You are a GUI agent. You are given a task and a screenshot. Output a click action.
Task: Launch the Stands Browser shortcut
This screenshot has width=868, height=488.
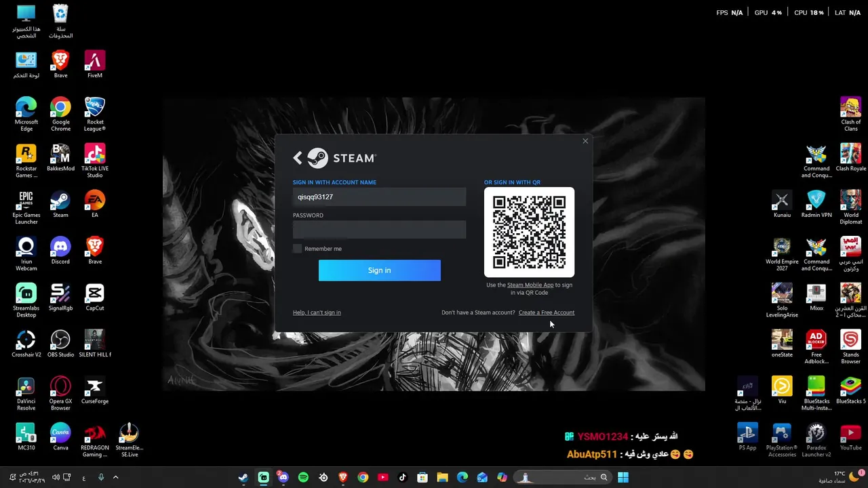(850, 347)
